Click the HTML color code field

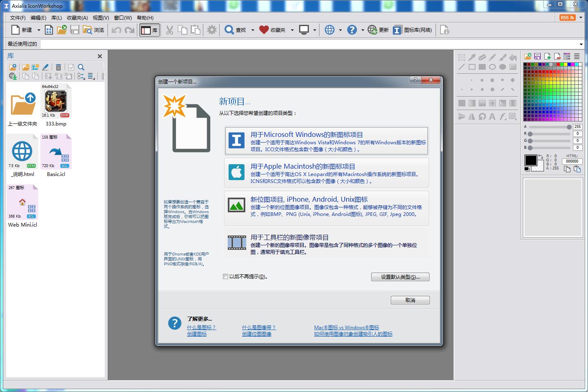pos(572,161)
